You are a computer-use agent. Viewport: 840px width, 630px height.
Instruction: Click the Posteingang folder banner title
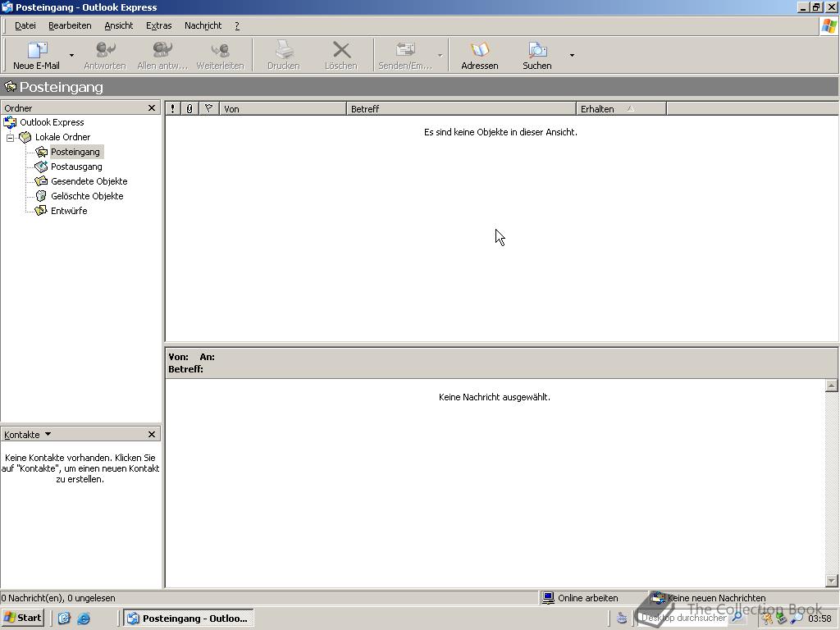pos(61,87)
